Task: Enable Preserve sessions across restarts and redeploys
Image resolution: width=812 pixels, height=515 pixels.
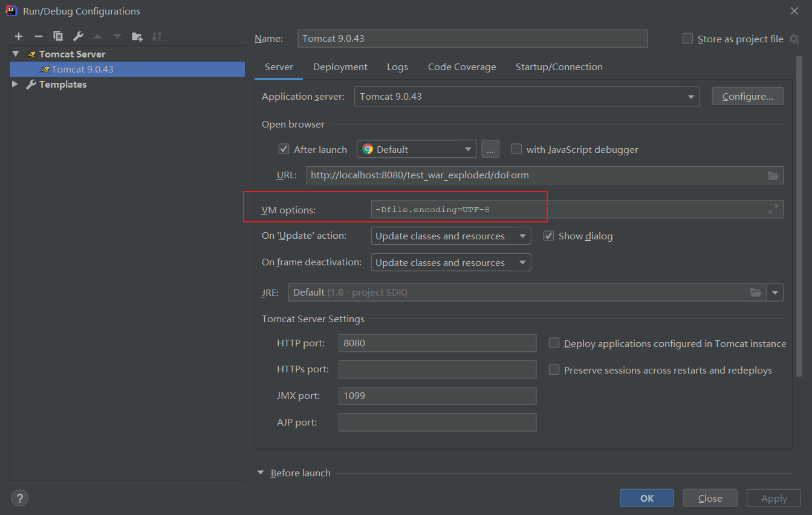Action: click(x=554, y=369)
